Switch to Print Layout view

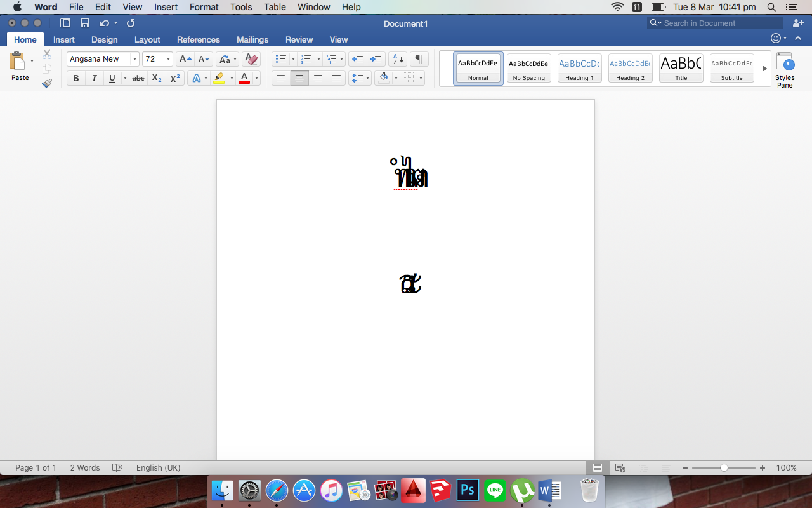tap(598, 468)
